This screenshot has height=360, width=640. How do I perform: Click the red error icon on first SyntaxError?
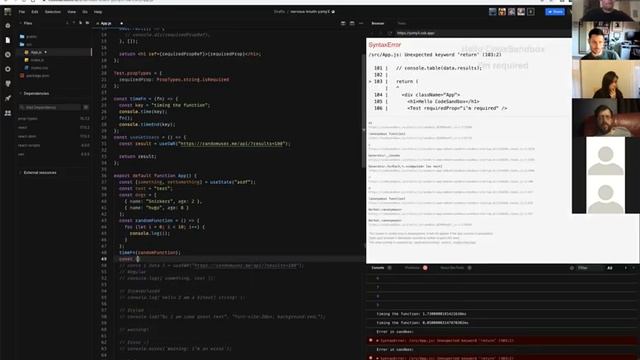pyautogui.click(x=371, y=340)
